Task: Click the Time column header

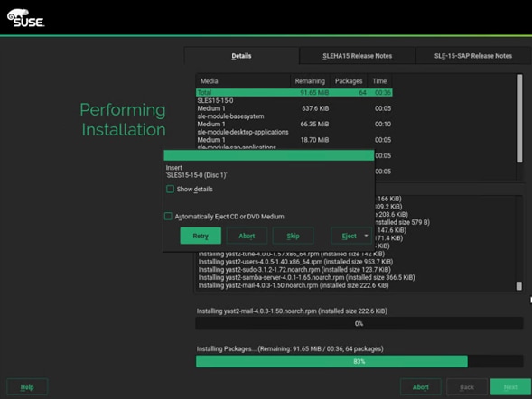Action: (379, 81)
